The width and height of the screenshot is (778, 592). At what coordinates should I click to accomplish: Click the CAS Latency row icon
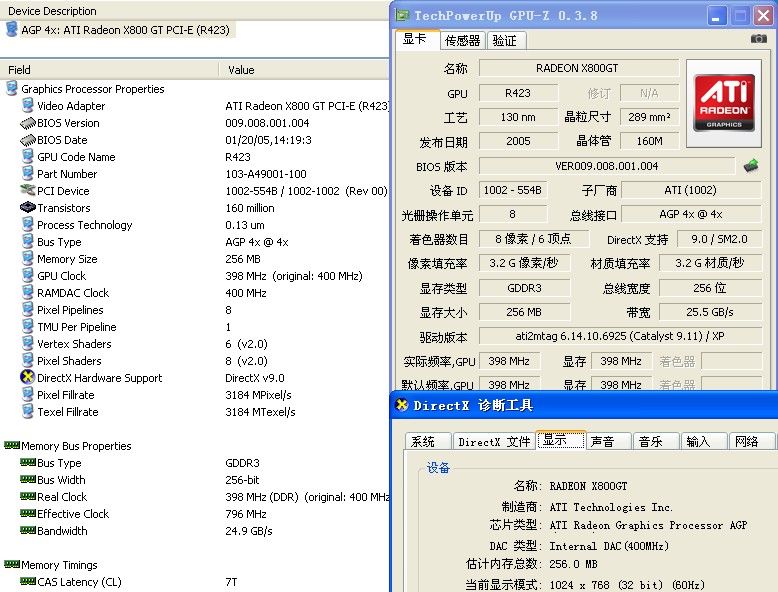[28, 581]
